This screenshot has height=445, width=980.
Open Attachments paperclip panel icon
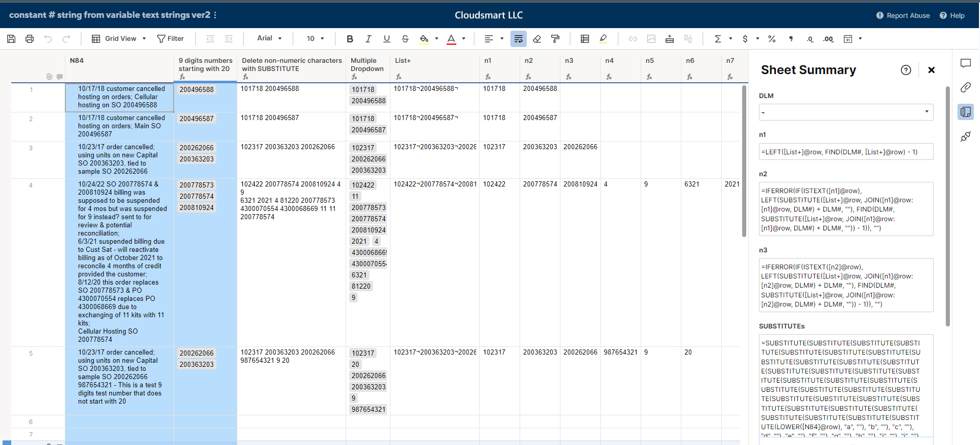click(965, 87)
